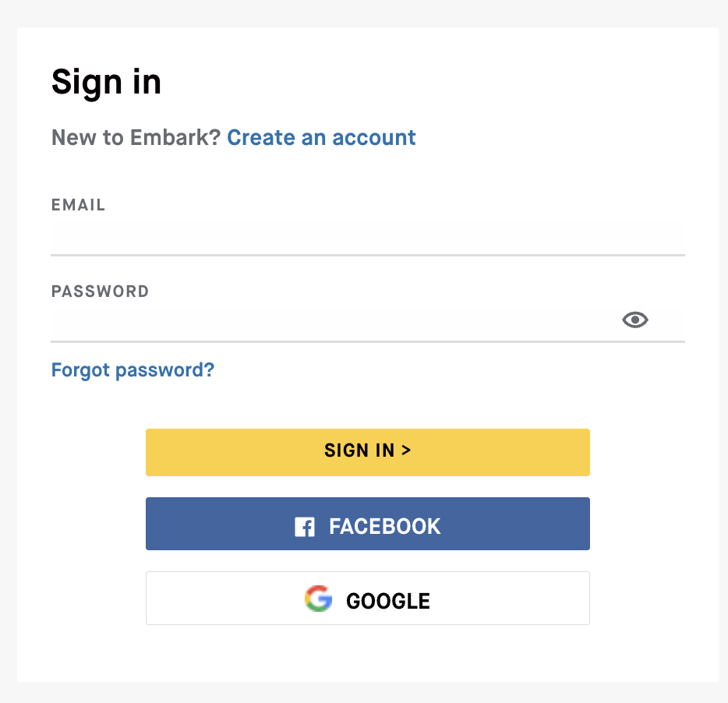The width and height of the screenshot is (728, 703).
Task: Open the Create an account link
Action: [321, 138]
